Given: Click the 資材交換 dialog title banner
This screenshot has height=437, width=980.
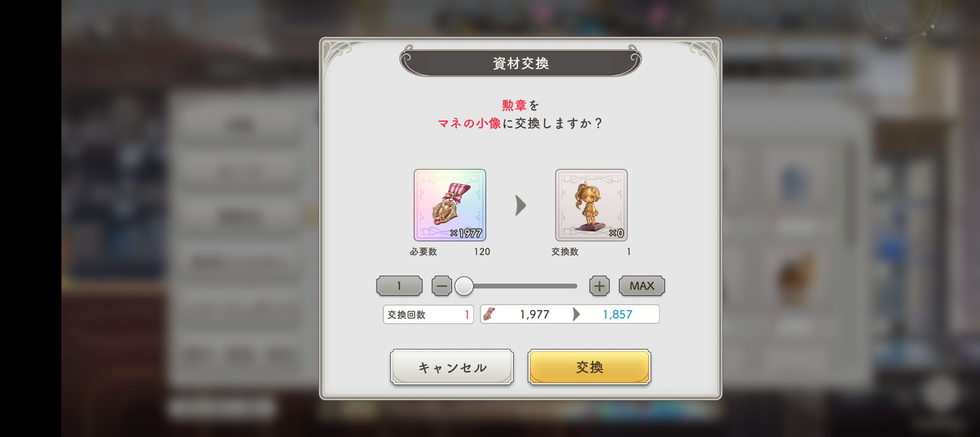Looking at the screenshot, I should [x=521, y=63].
